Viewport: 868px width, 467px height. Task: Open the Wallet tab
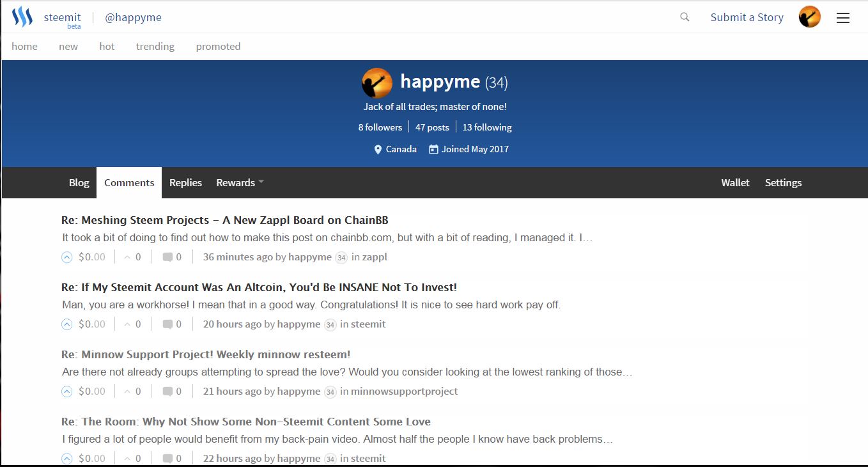[x=735, y=182]
